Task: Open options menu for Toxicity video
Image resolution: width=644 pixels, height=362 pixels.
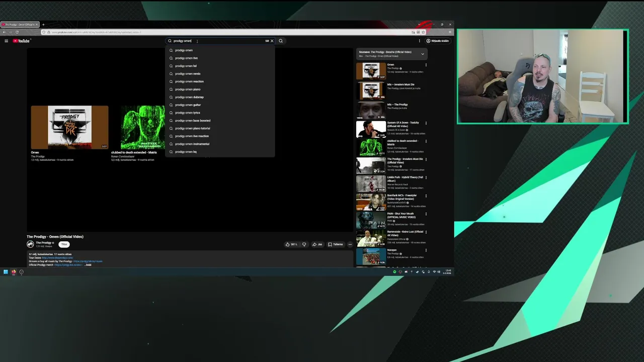Action: click(426, 123)
